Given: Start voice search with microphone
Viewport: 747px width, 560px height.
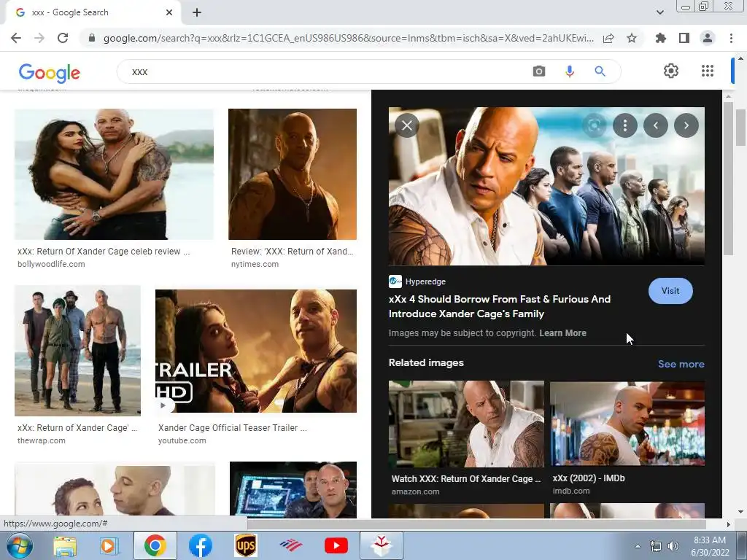Looking at the screenshot, I should click(x=569, y=71).
